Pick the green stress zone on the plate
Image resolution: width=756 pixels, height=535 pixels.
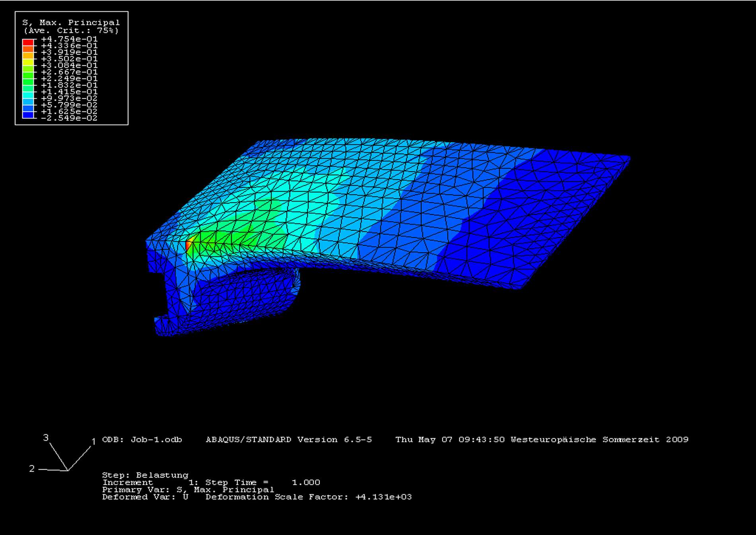pos(239,235)
